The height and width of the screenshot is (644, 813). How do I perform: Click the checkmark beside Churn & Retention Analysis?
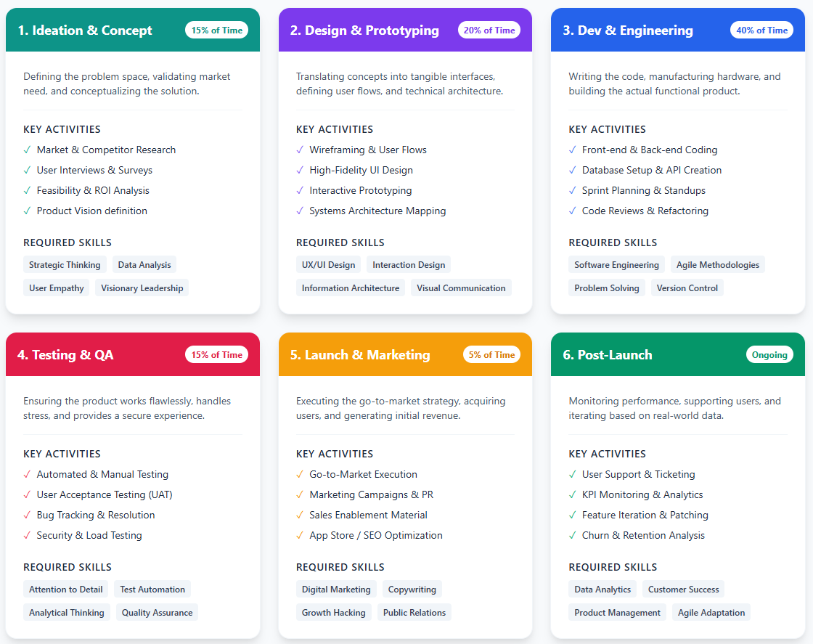(x=573, y=535)
